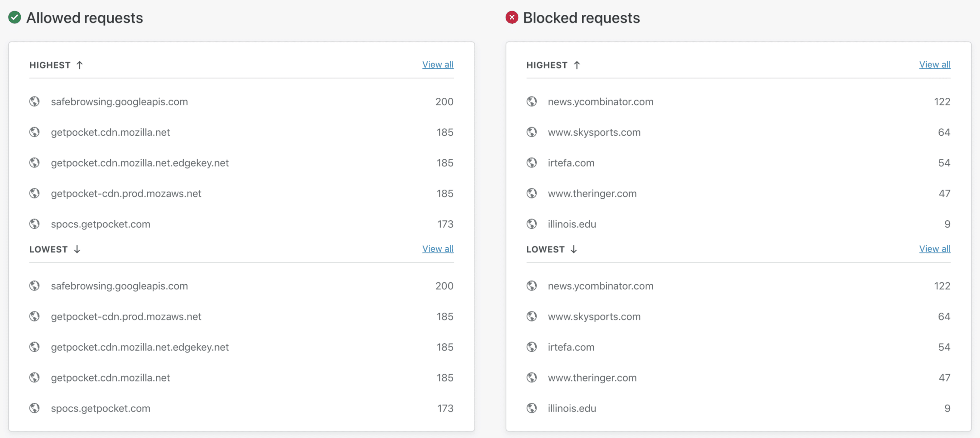The height and width of the screenshot is (438, 980).
Task: Click the Blocked requests heading
Action: tap(581, 18)
